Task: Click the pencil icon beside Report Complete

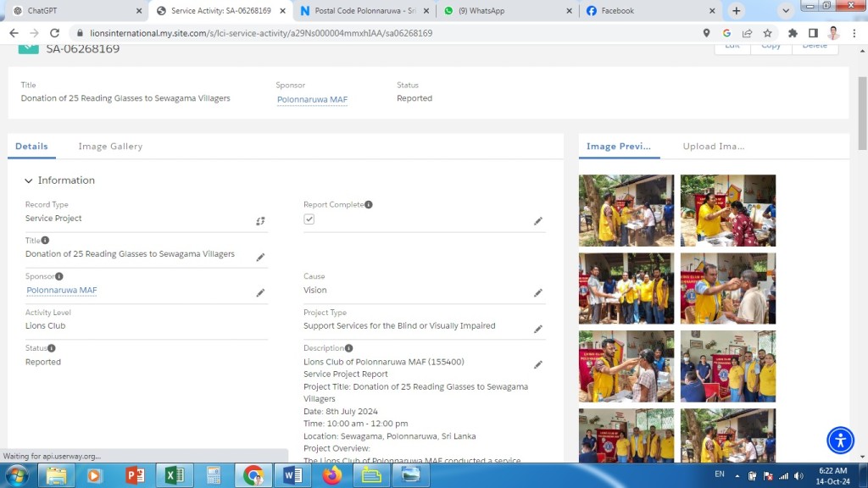Action: (x=538, y=221)
